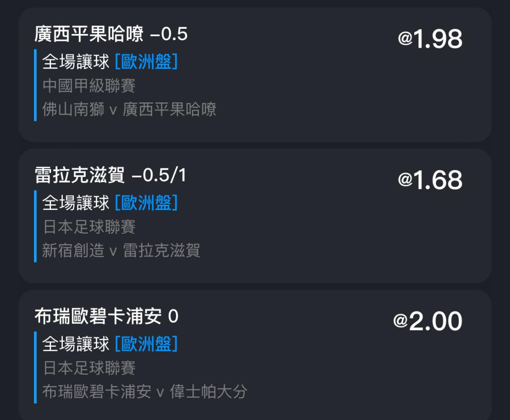
Task: Tap the @1.98 odds value
Action: coord(430,39)
